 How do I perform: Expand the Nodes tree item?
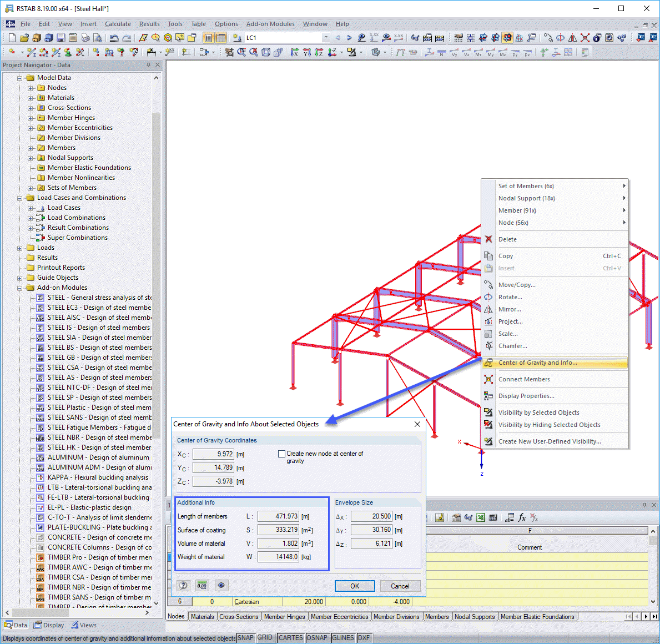(x=31, y=88)
